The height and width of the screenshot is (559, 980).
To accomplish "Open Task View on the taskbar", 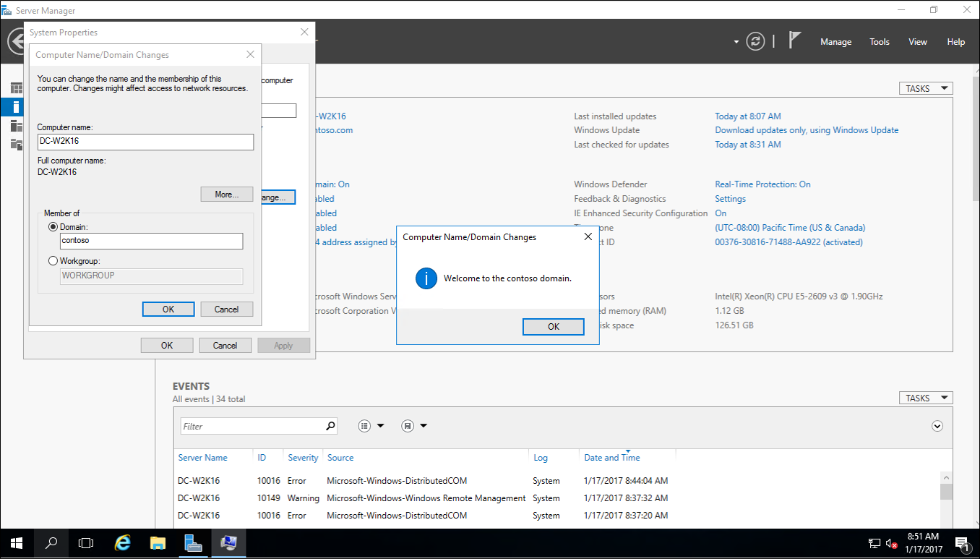I will click(86, 542).
